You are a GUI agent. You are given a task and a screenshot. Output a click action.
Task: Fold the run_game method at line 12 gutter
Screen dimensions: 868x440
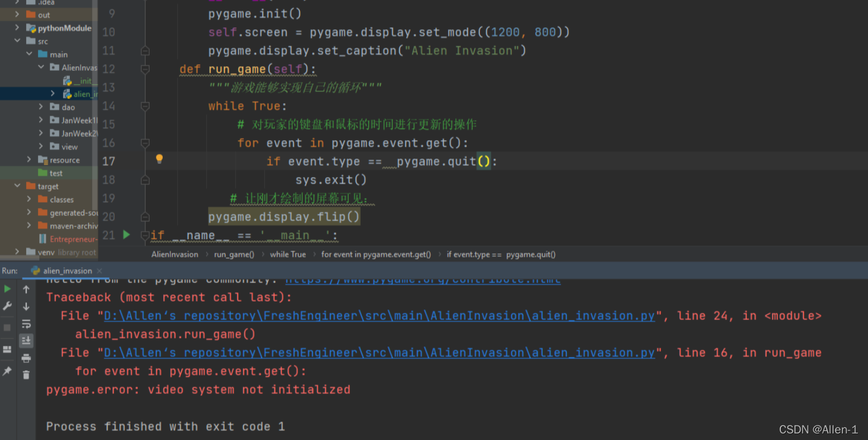click(x=145, y=69)
